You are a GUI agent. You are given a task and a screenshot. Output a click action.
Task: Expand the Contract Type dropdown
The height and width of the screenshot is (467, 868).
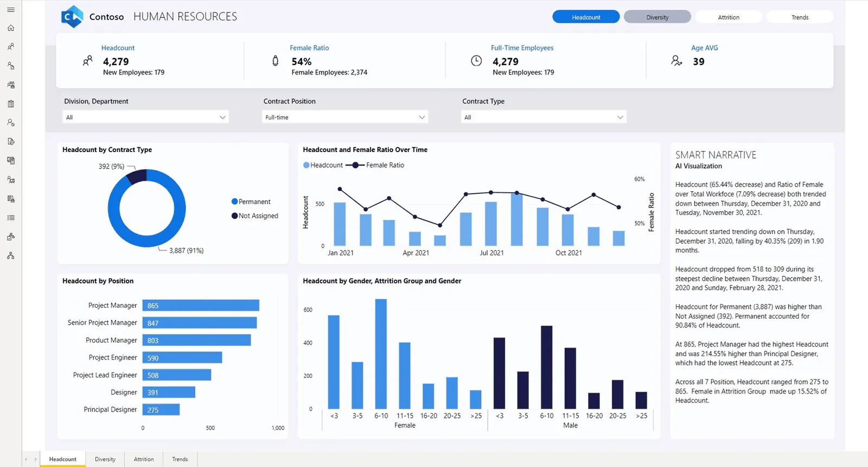pyautogui.click(x=544, y=117)
